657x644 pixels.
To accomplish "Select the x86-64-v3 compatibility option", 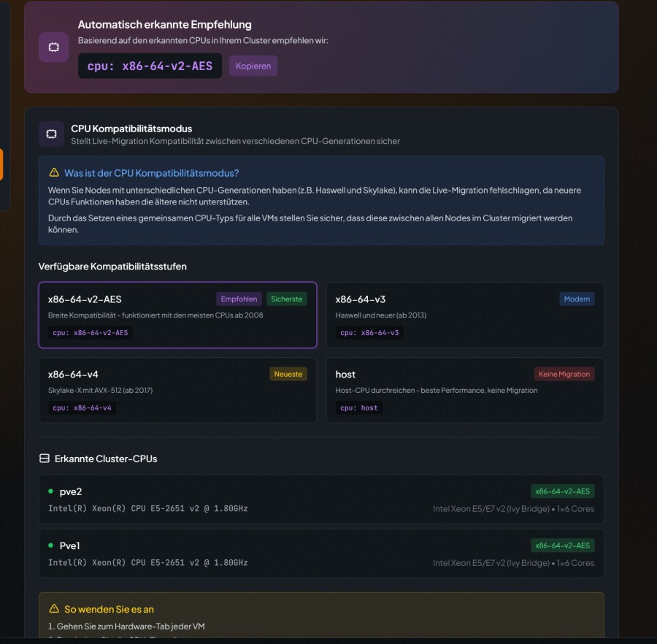I will (x=465, y=315).
